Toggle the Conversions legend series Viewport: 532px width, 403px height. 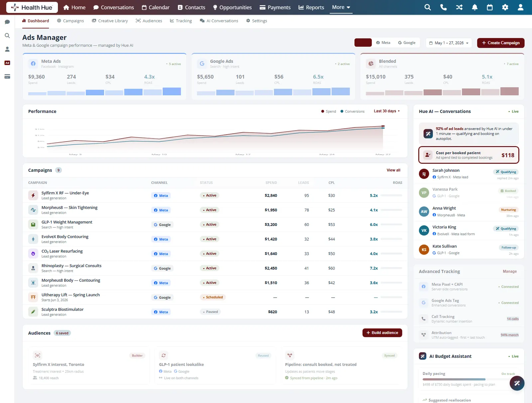(x=352, y=111)
